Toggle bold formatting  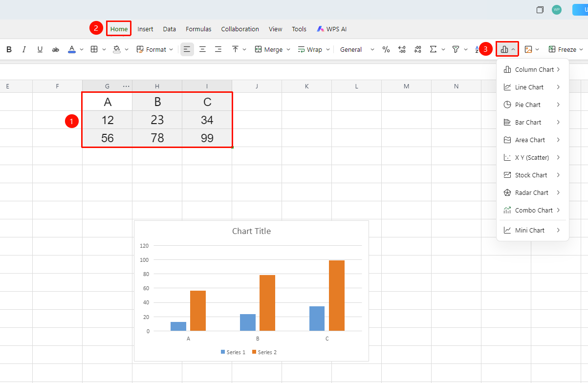pyautogui.click(x=9, y=49)
